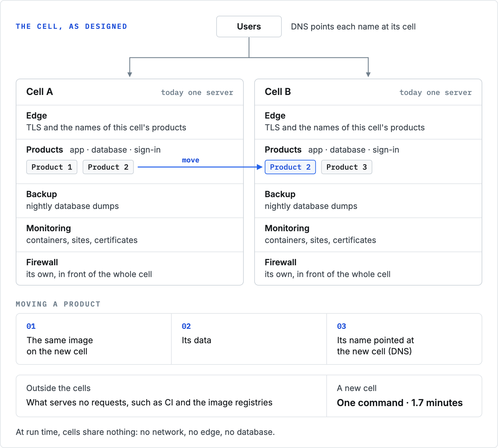Click the highlighted Product 2 chip in Cell B
498x448 pixels.
pos(290,167)
